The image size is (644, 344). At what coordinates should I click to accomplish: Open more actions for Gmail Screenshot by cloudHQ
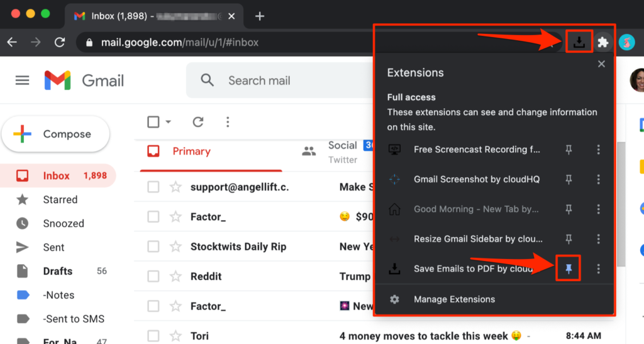coord(599,179)
